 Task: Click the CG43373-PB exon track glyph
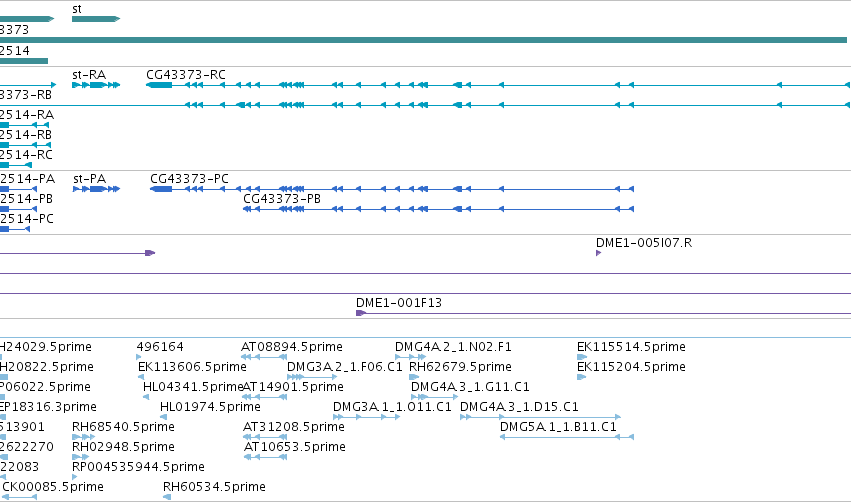tap(439, 209)
